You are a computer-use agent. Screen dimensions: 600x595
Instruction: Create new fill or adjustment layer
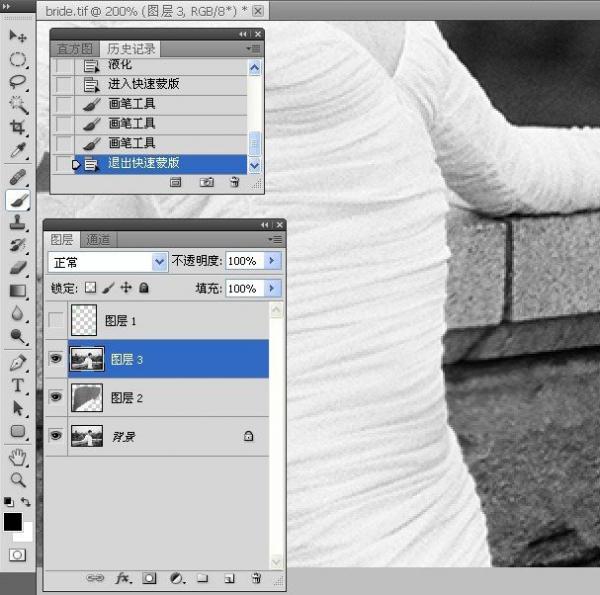click(x=177, y=578)
